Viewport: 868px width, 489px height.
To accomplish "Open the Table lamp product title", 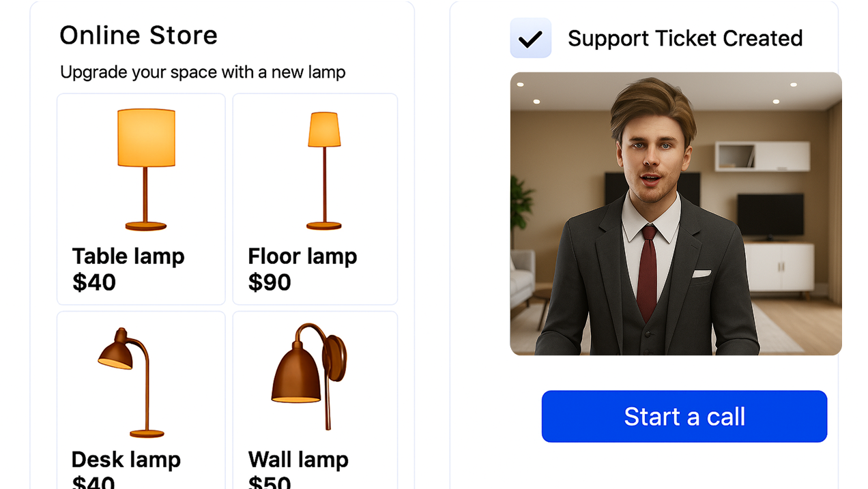I will click(128, 256).
